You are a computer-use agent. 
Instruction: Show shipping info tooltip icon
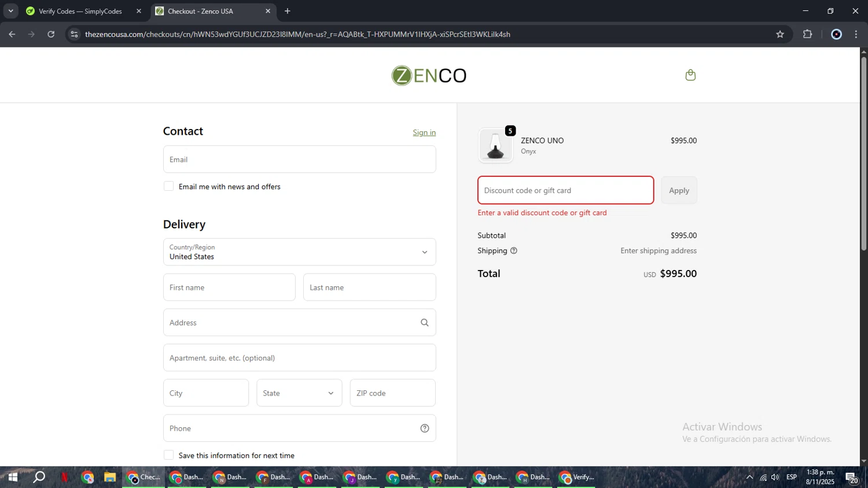tap(514, 251)
